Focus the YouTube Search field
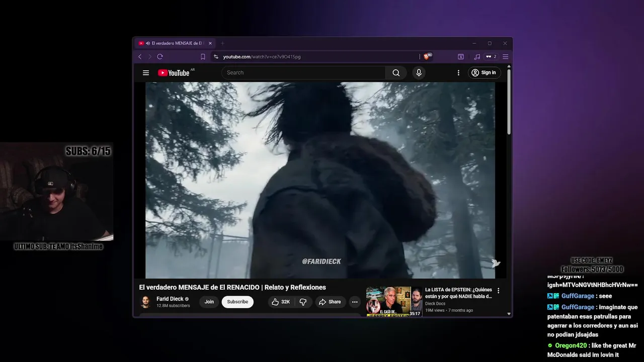This screenshot has width=644, height=362. [303, 73]
